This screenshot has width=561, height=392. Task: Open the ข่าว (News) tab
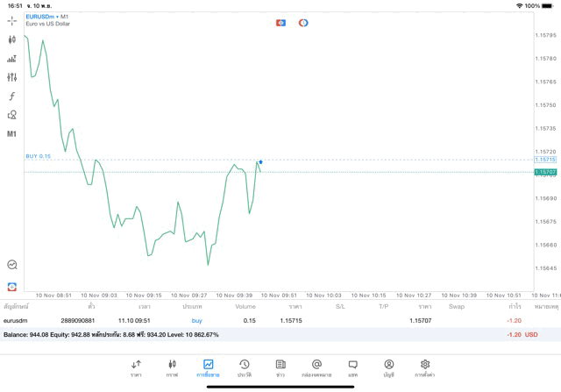click(x=280, y=367)
